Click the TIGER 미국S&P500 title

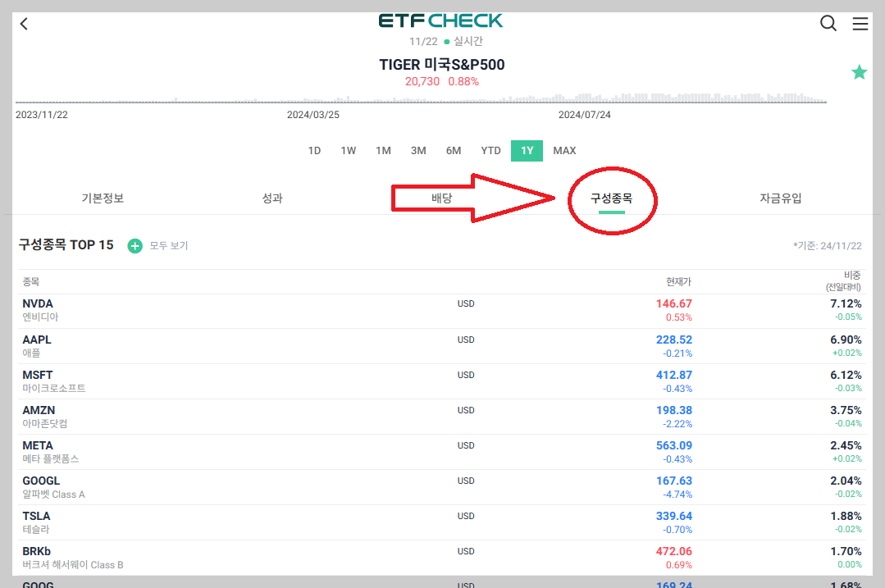pos(442,65)
